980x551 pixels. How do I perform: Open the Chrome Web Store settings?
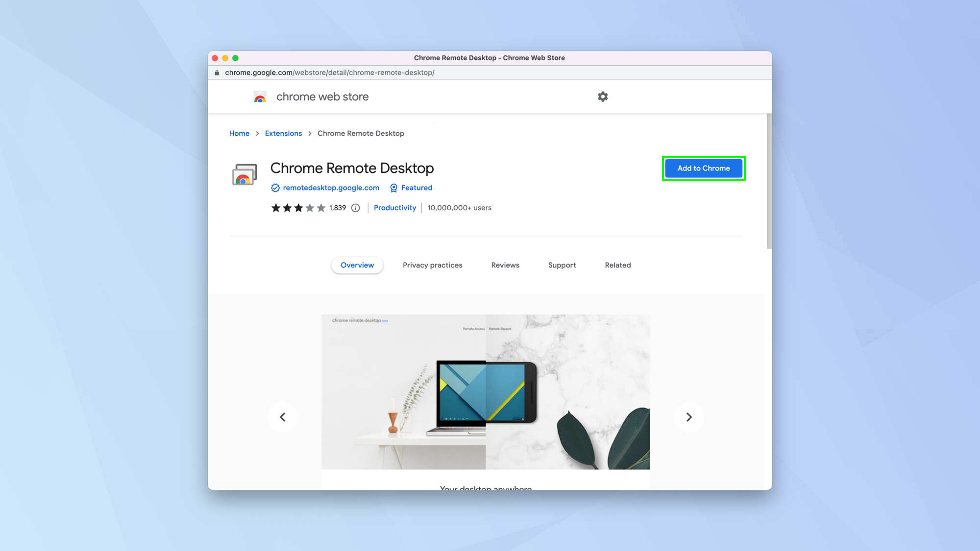602,96
